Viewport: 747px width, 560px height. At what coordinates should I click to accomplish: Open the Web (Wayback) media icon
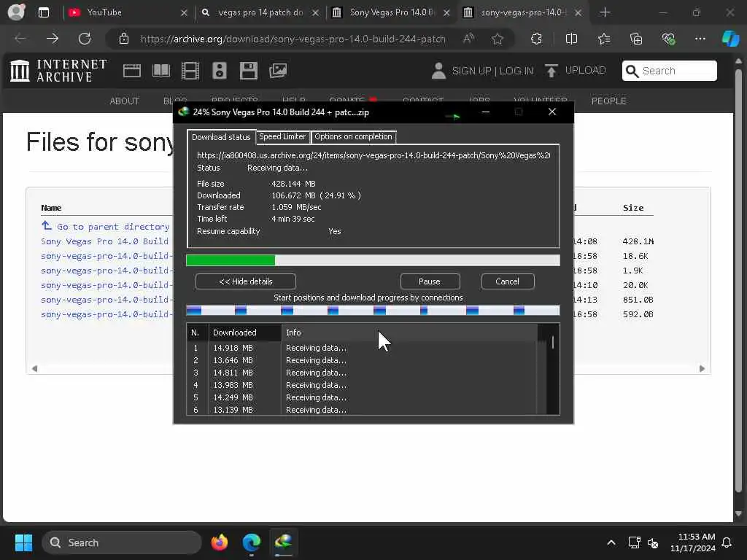132,71
